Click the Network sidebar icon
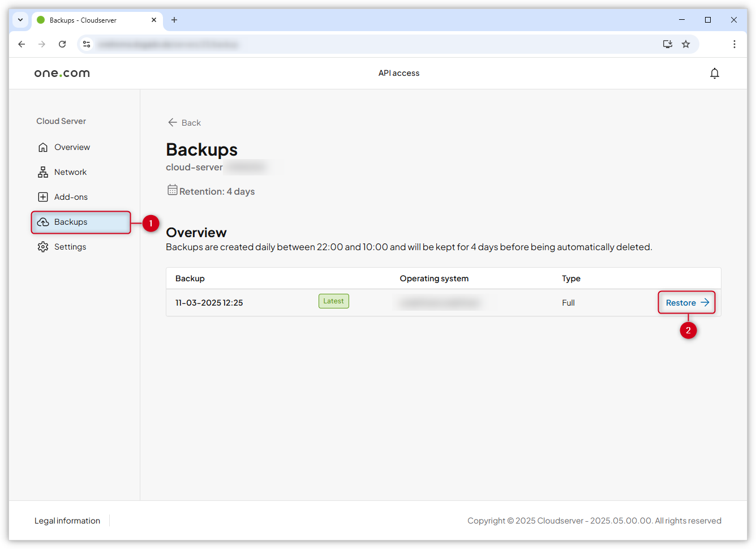 pos(43,171)
